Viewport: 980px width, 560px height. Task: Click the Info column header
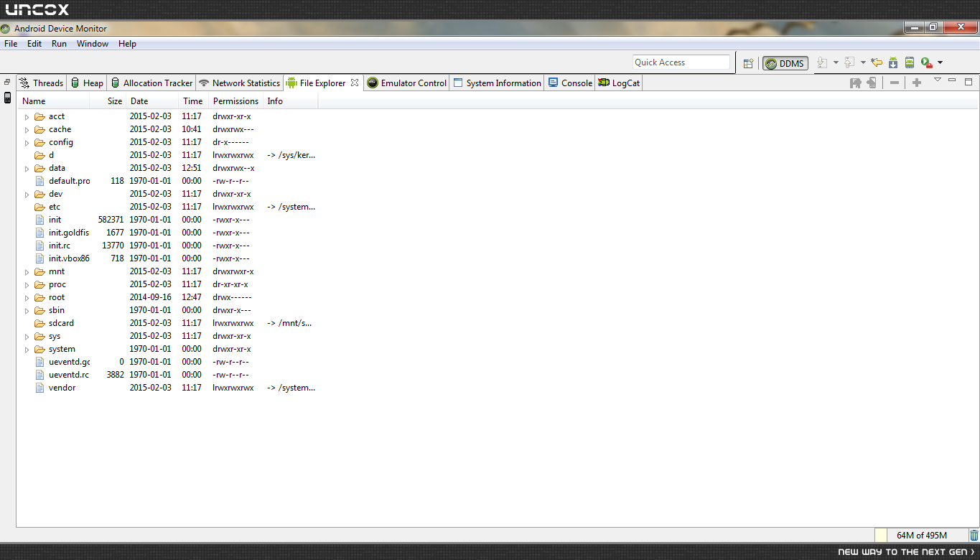click(x=290, y=101)
